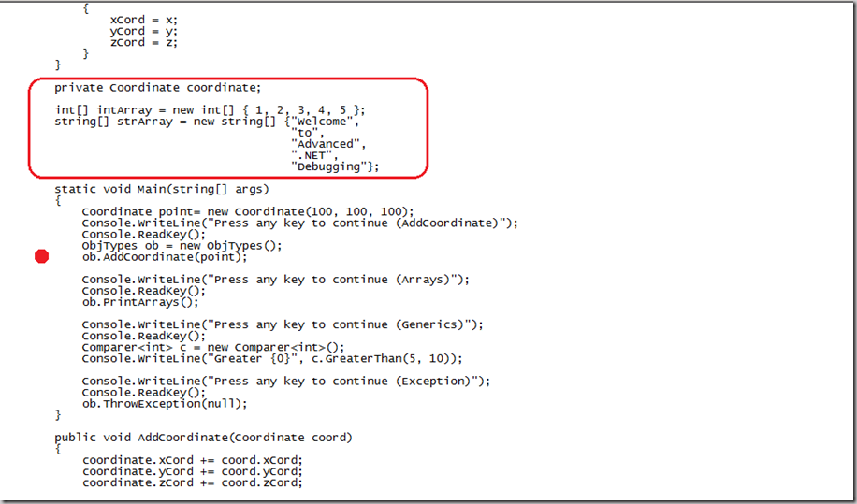The image size is (857, 504).
Task: Click the "Advanced" string in strArray
Action: pyautogui.click(x=326, y=144)
